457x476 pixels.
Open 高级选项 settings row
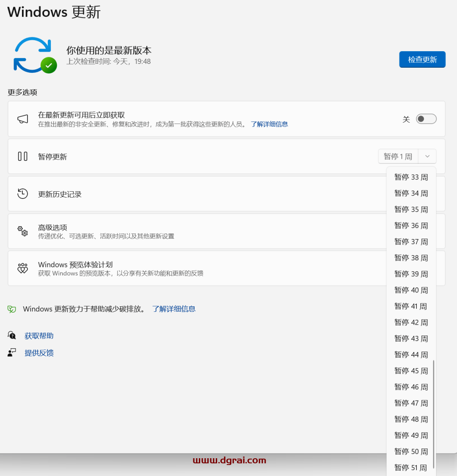[226, 231]
